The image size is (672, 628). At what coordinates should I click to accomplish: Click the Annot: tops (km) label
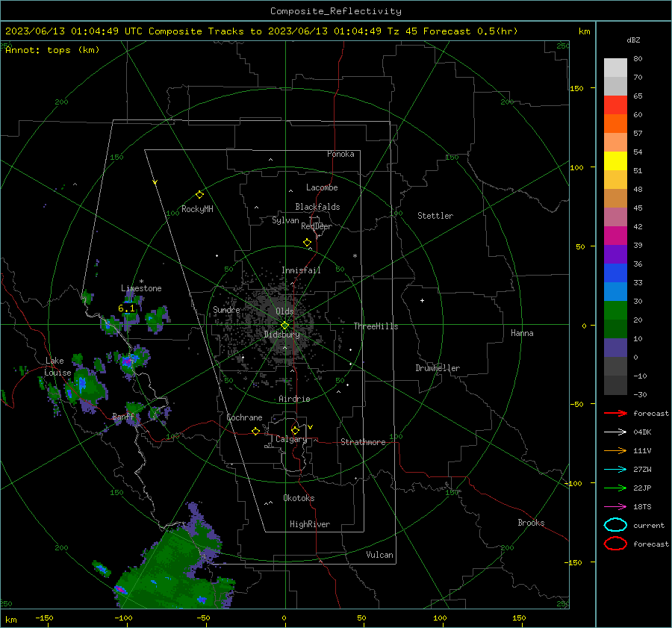pos(52,50)
